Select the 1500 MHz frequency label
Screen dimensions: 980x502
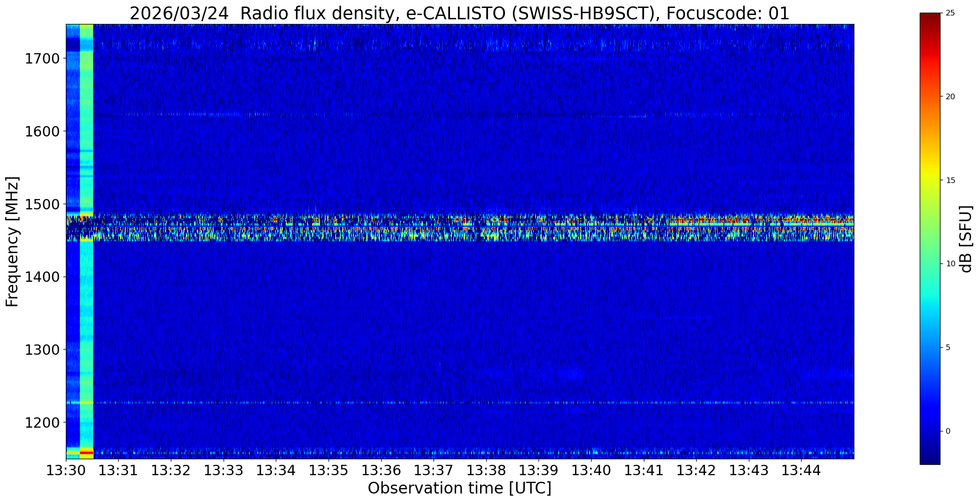42,204
